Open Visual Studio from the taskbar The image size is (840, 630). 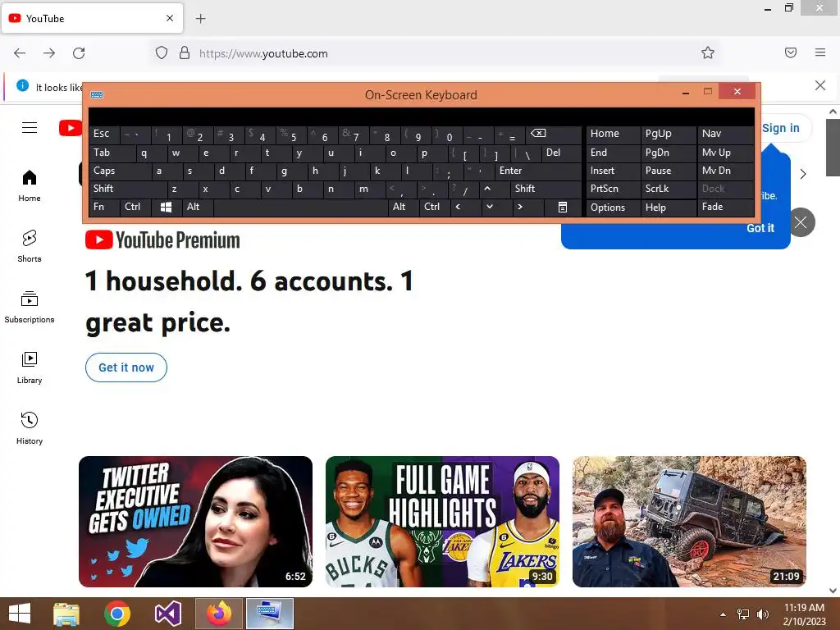pos(167,614)
